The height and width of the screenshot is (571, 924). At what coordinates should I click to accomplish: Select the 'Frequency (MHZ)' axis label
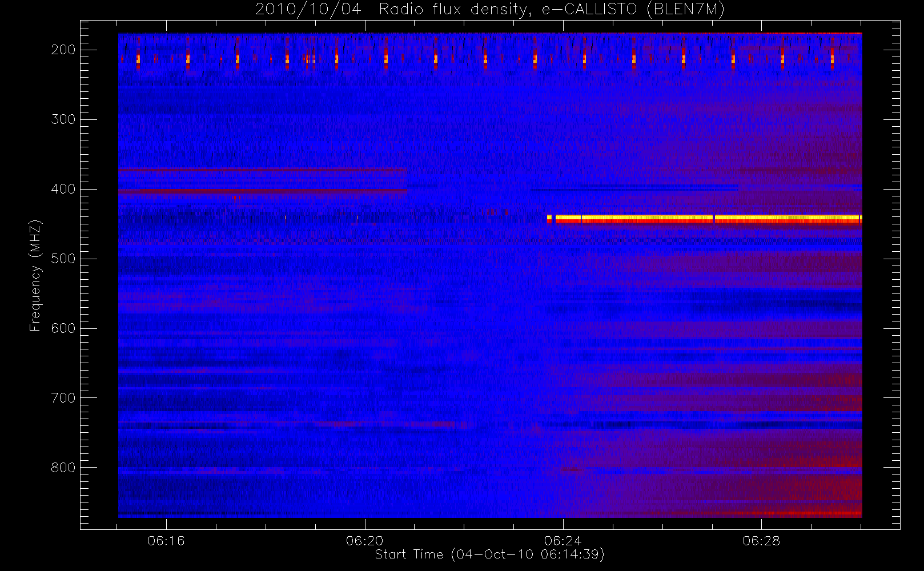tap(35, 275)
